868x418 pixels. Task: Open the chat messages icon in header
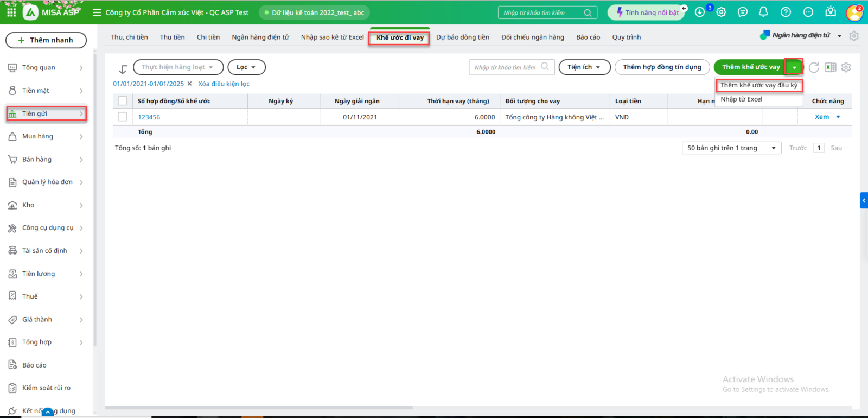pos(743,12)
